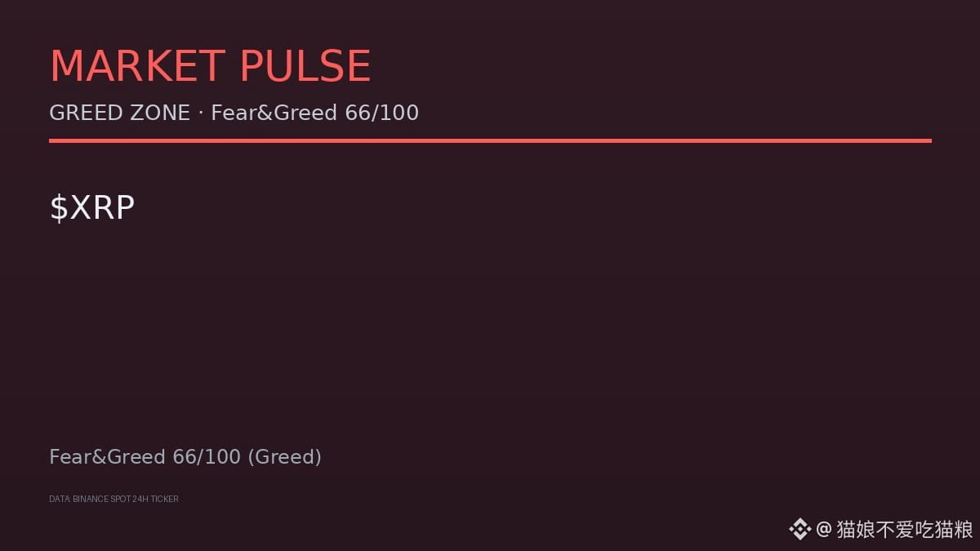The image size is (980, 551).
Task: Select the $XRP ticker symbol
Action: coord(92,207)
